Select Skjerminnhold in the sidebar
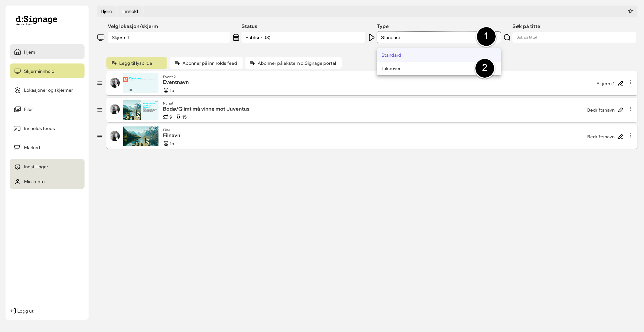Image resolution: width=644 pixels, height=332 pixels. click(47, 71)
